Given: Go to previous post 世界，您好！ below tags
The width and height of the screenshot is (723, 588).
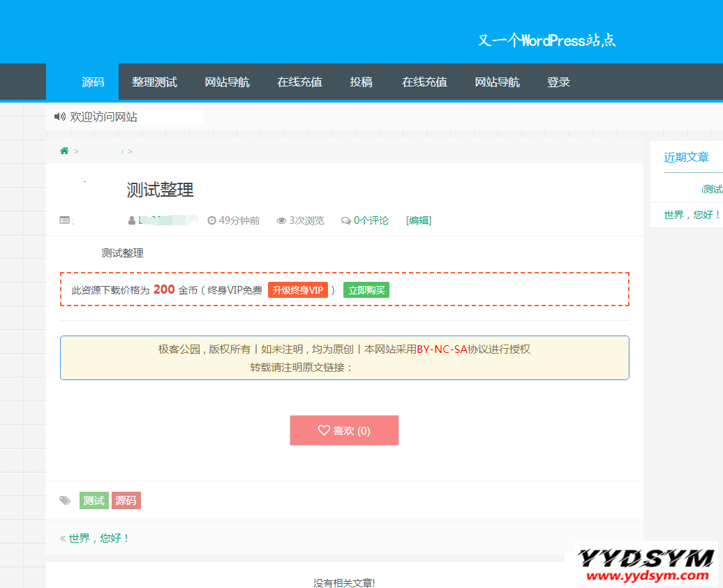Looking at the screenshot, I should (99, 538).
